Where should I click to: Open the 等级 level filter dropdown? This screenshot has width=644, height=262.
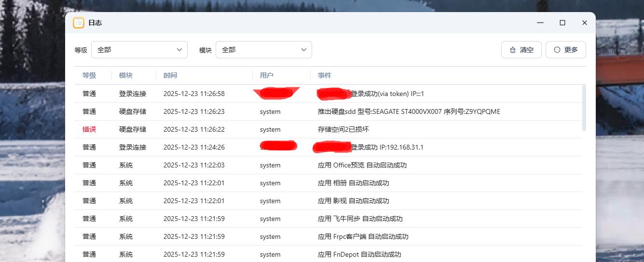(139, 50)
